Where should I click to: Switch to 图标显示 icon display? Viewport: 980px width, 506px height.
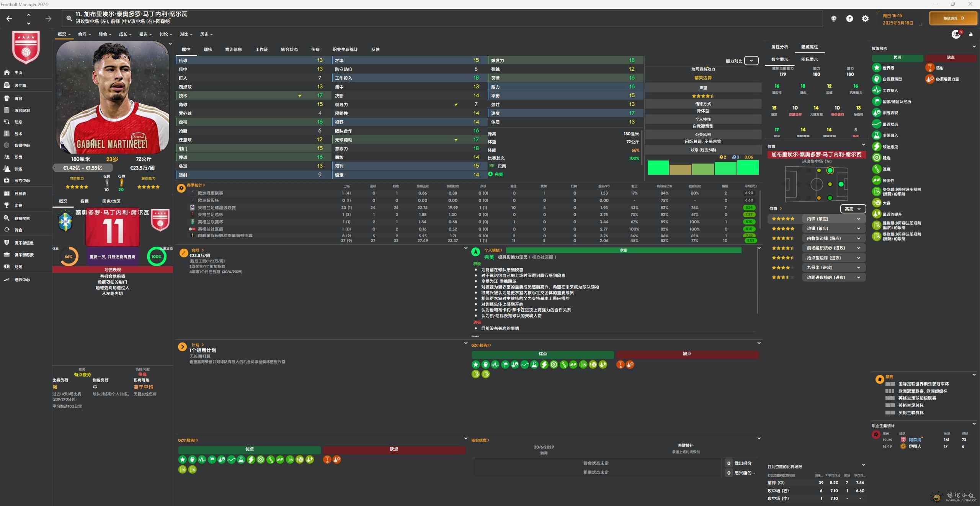coord(809,59)
